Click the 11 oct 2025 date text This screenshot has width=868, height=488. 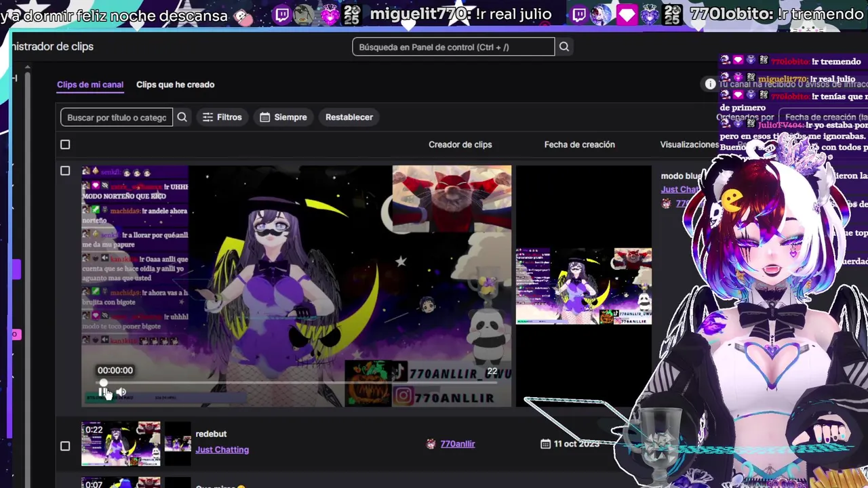click(x=576, y=444)
